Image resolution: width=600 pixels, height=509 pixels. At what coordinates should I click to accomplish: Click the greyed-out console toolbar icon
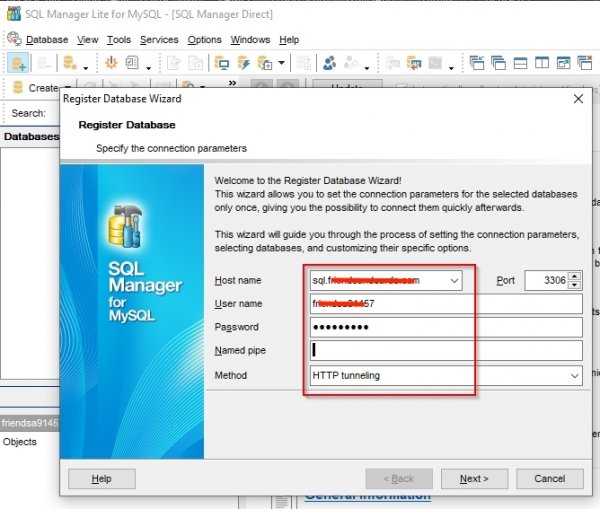tap(435, 63)
